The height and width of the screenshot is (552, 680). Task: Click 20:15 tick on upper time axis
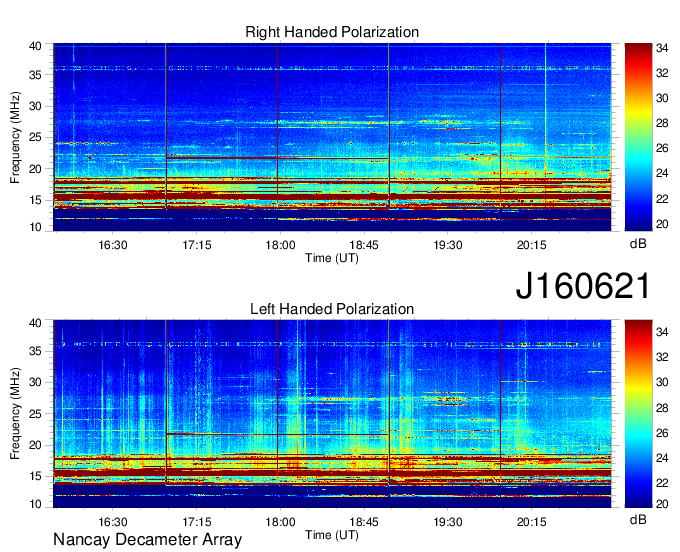click(x=531, y=245)
